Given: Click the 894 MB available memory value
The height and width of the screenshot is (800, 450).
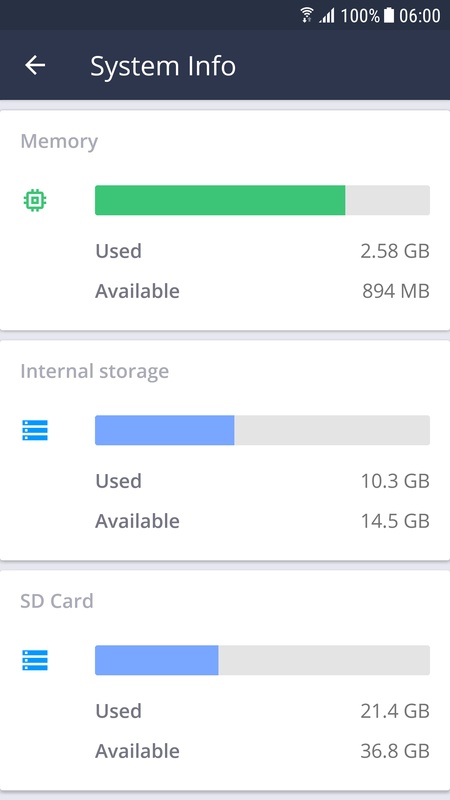Looking at the screenshot, I should [396, 291].
